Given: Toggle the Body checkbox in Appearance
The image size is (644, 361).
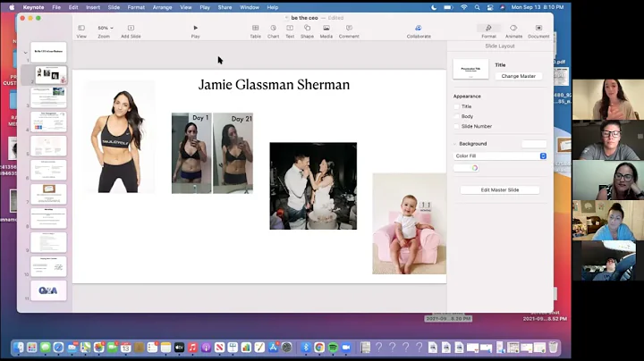Looking at the screenshot, I should tap(456, 116).
